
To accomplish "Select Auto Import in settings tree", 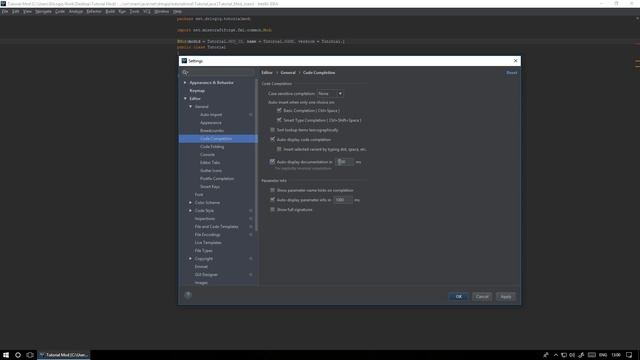I will point(211,115).
